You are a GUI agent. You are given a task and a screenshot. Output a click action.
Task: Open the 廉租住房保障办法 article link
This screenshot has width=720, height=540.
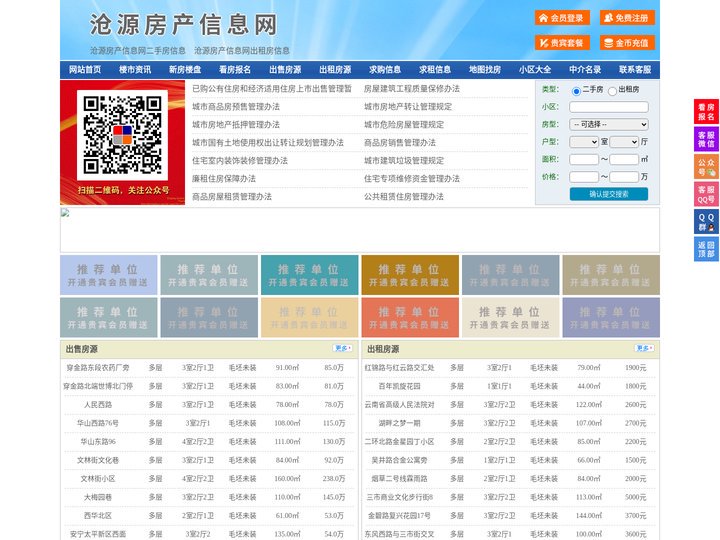click(224, 179)
